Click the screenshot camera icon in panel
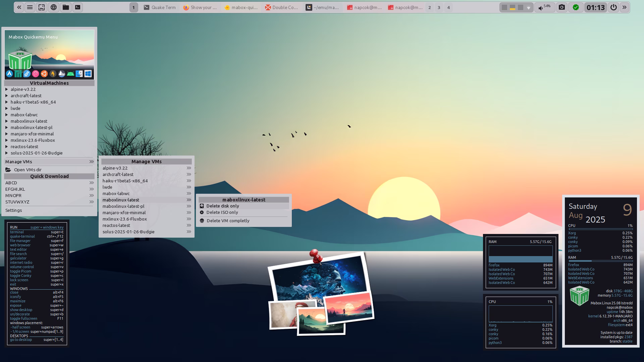 coord(562,7)
